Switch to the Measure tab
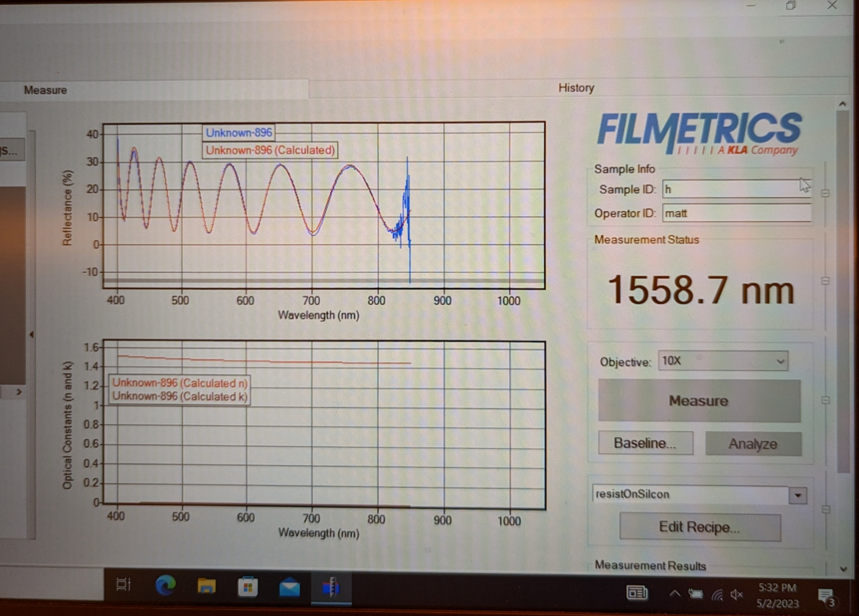859x616 pixels. (45, 90)
